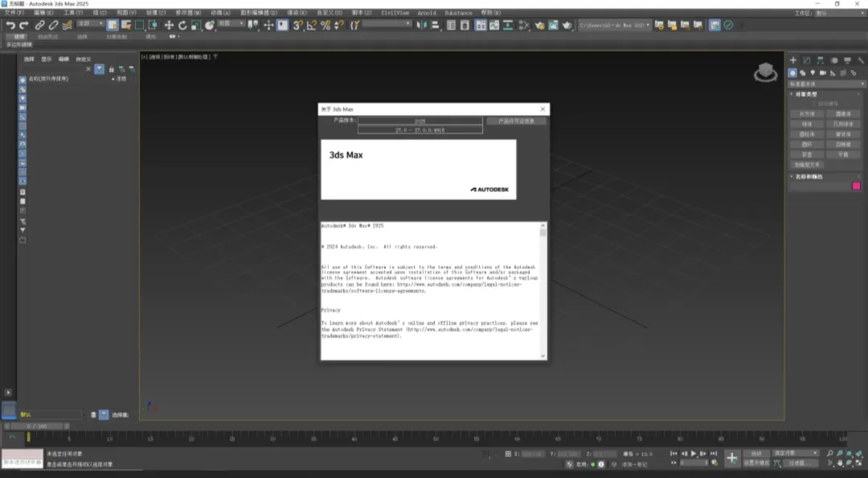Toggle the Auto Grid checkbox
The width and height of the screenshot is (868, 478).
[814, 104]
